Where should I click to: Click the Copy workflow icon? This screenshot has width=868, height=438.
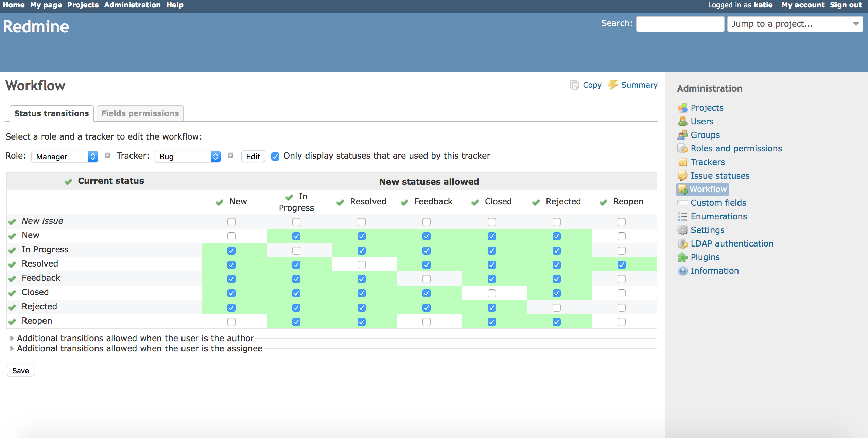pos(575,85)
